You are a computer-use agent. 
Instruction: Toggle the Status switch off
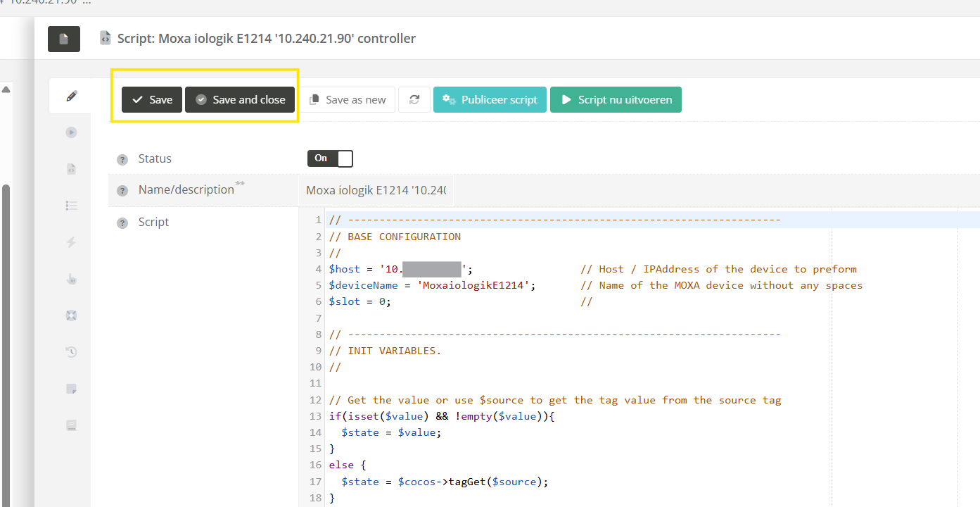pyautogui.click(x=330, y=158)
